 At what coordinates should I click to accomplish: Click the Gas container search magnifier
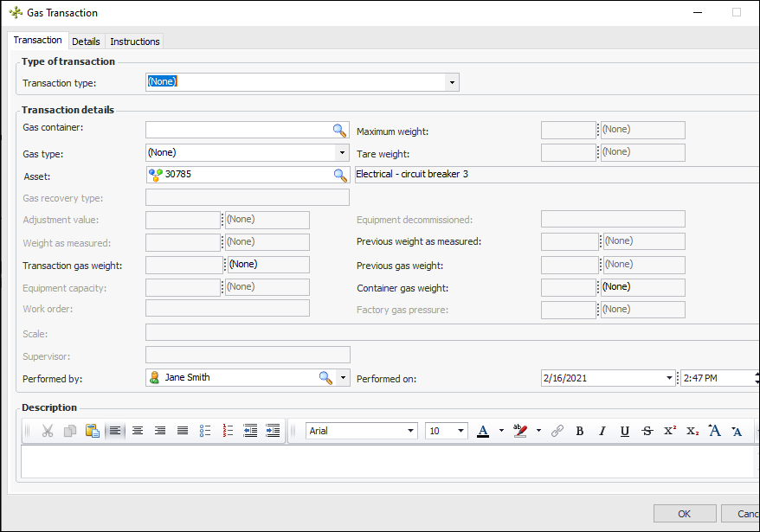coord(339,130)
